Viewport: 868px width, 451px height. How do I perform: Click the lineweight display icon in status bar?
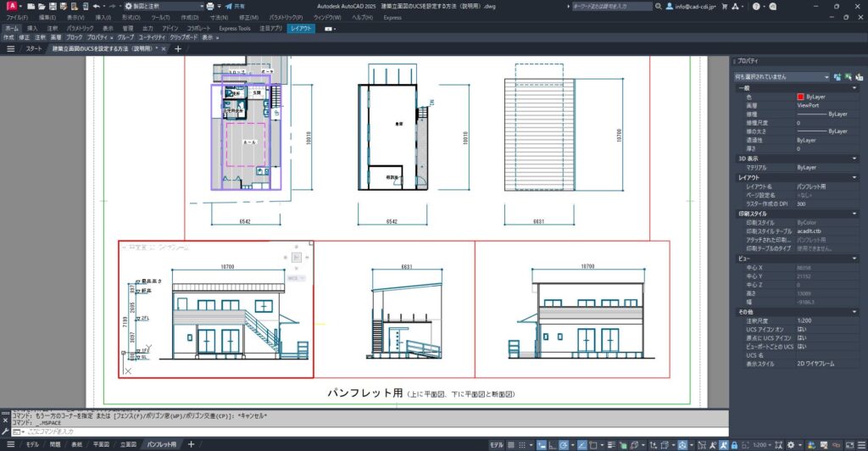(612, 445)
